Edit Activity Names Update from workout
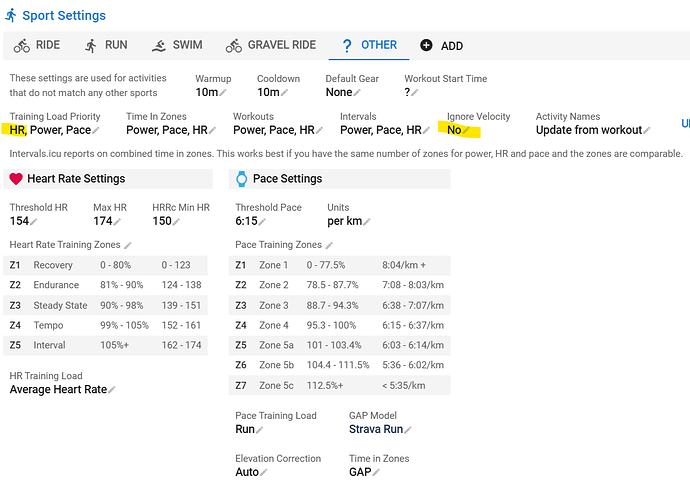 tap(646, 130)
